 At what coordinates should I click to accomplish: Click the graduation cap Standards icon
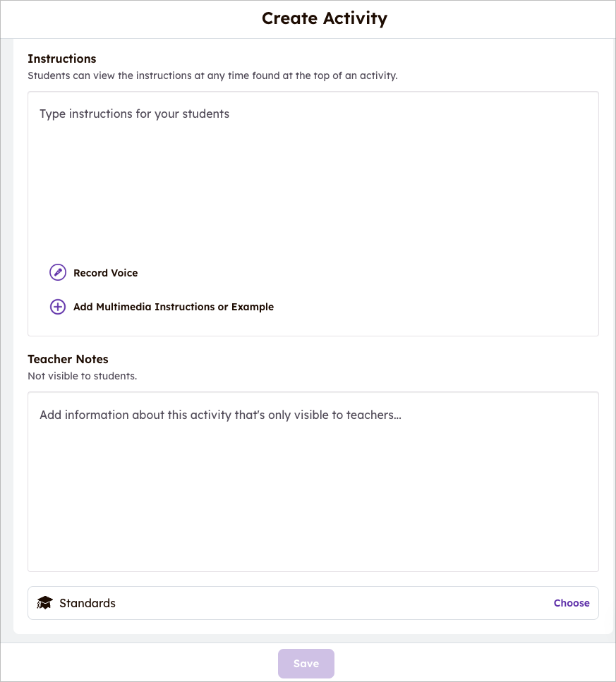(x=45, y=603)
